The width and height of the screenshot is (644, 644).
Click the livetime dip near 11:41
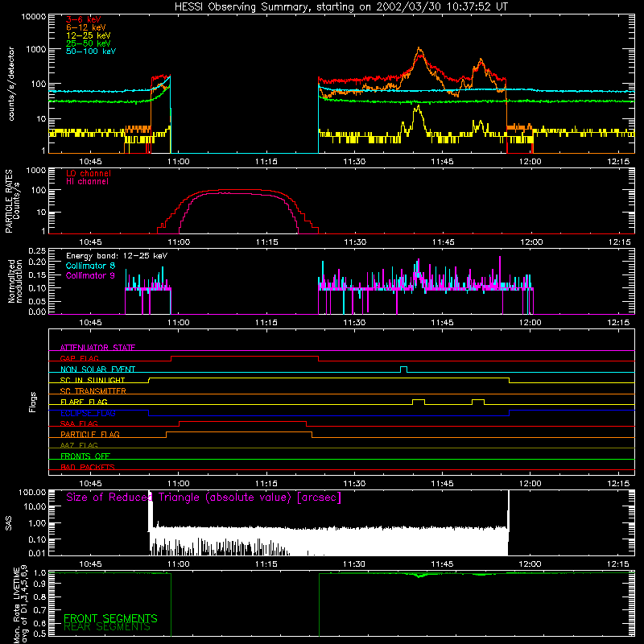(419, 576)
